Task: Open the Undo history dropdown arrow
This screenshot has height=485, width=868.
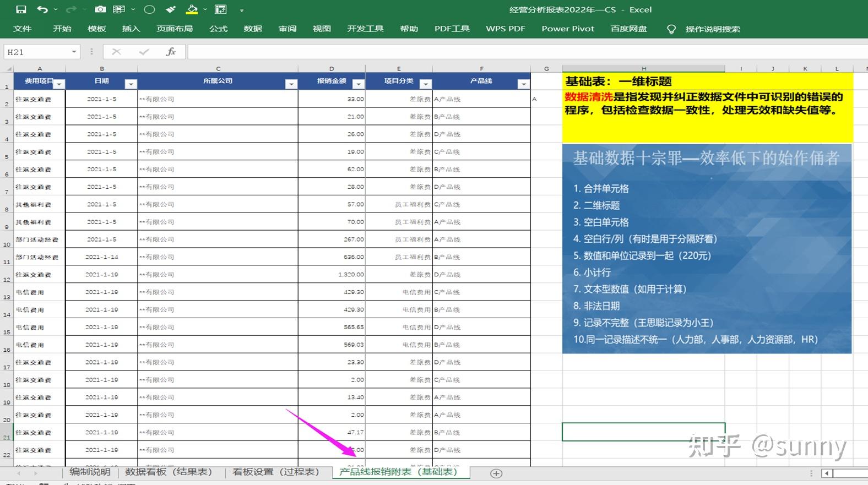Action: (56, 10)
